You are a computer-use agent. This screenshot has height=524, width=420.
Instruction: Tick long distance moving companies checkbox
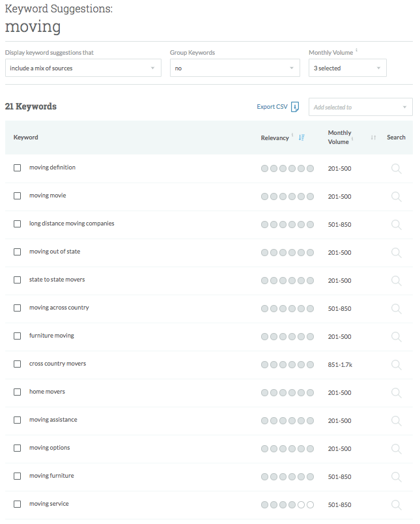tap(18, 224)
